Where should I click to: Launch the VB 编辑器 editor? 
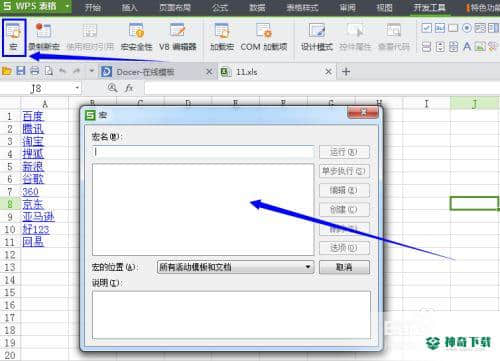tap(177, 37)
